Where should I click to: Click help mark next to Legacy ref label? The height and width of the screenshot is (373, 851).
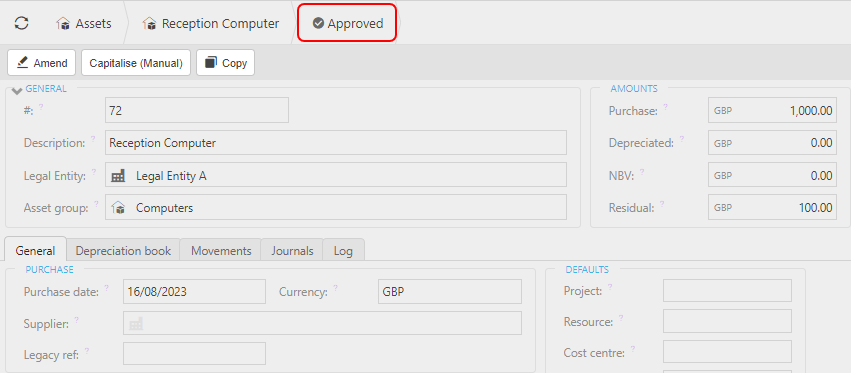tap(87, 351)
